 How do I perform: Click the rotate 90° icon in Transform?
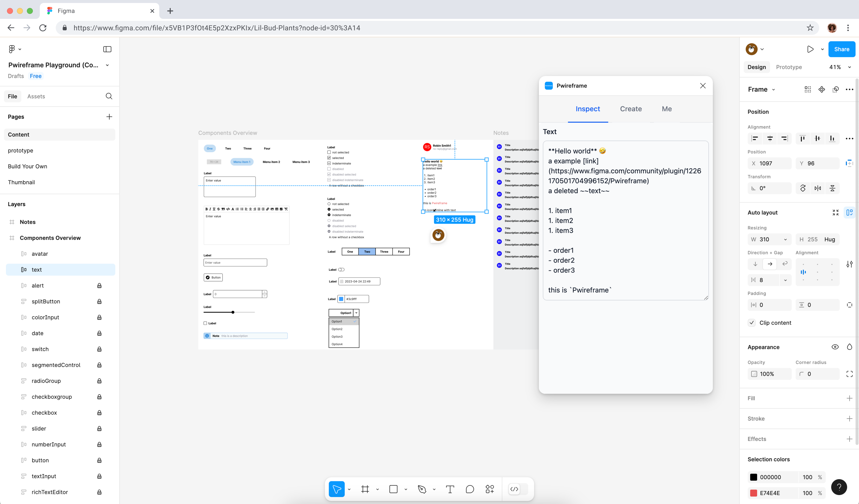(803, 188)
